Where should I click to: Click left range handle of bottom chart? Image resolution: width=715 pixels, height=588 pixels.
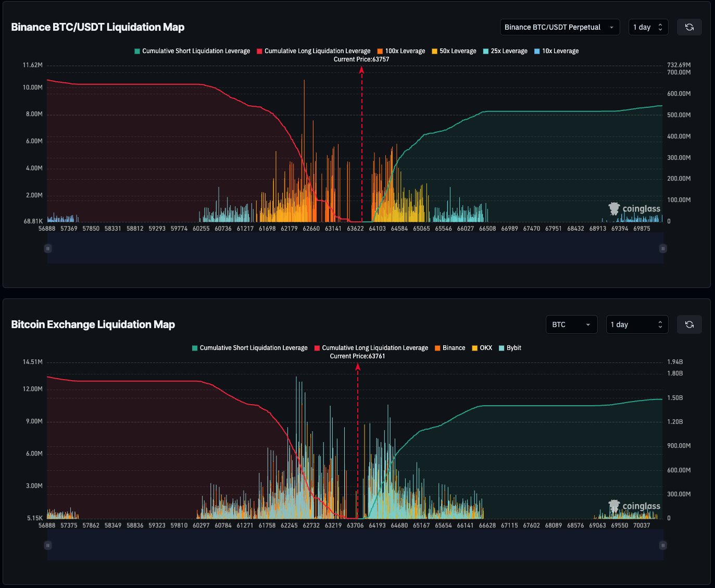point(48,545)
